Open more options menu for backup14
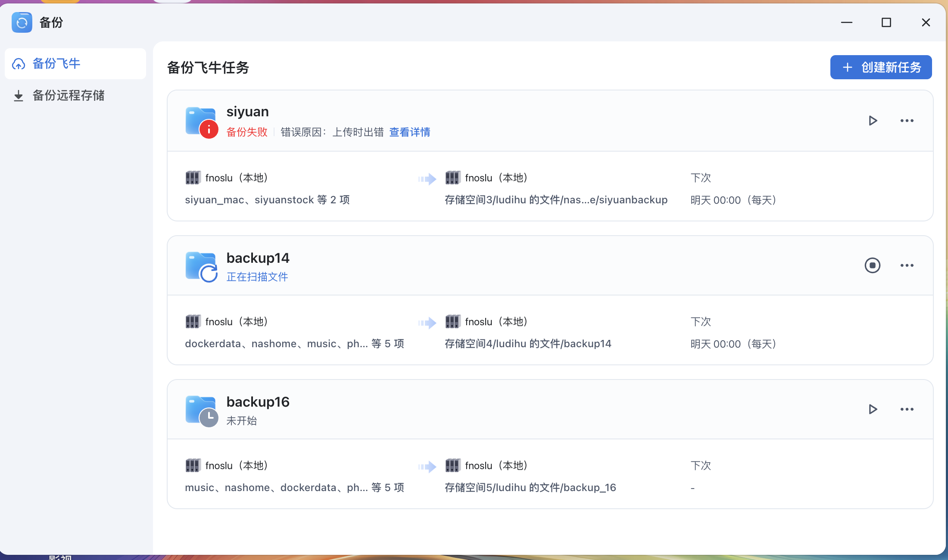This screenshot has width=948, height=560. [907, 265]
